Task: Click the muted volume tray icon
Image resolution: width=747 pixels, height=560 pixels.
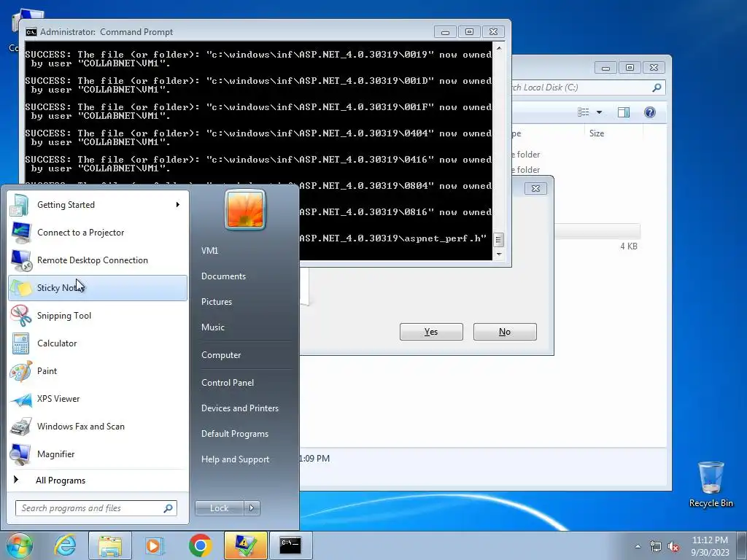Action: click(673, 546)
